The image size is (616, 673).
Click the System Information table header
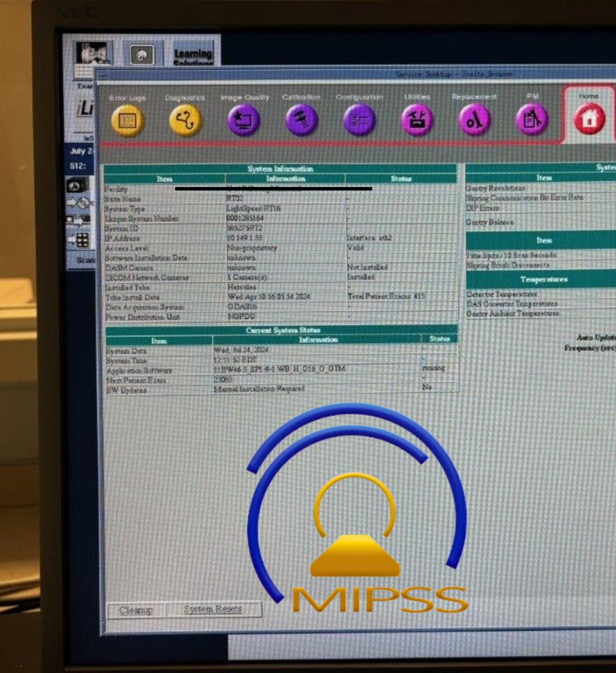280,169
